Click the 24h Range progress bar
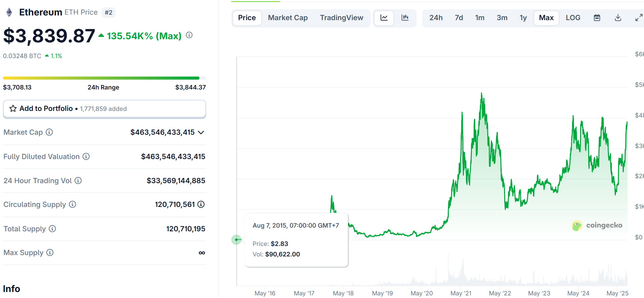This screenshot has height=298, width=644. coord(104,78)
